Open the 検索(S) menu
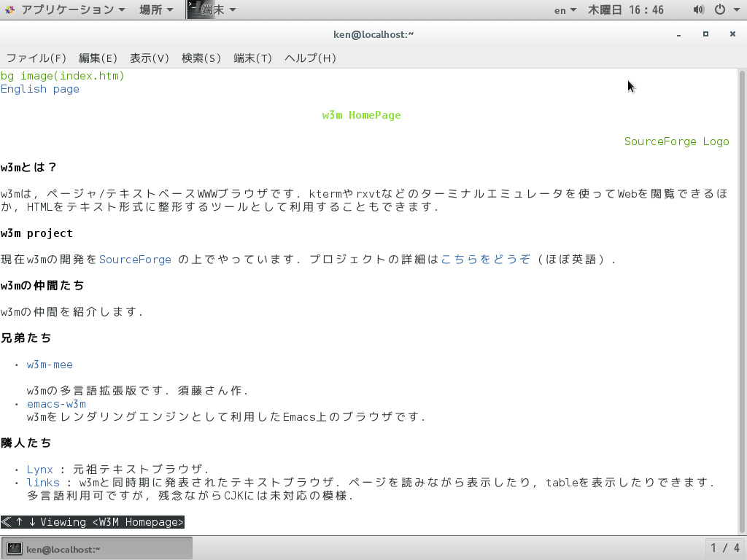The width and height of the screenshot is (747, 560). 201,58
